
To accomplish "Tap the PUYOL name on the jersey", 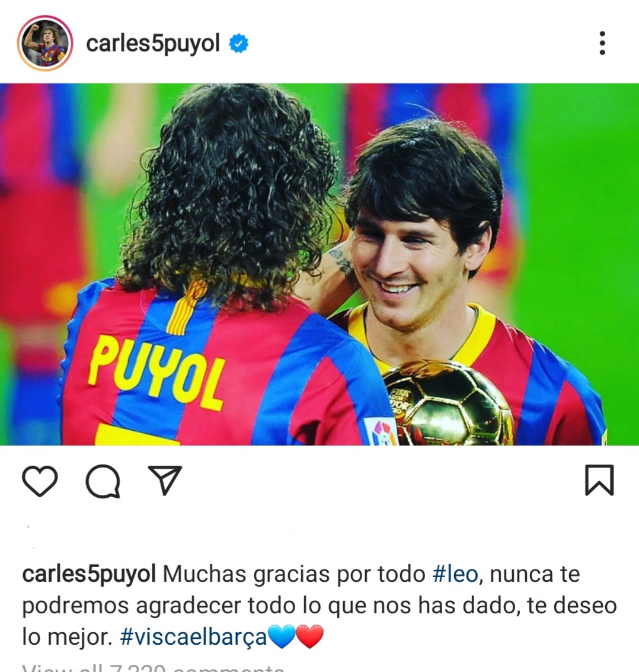I will (x=156, y=373).
